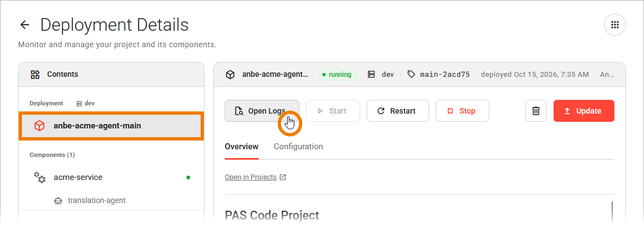Switch to the Configuration tab
The width and height of the screenshot is (644, 225).
[x=298, y=147]
